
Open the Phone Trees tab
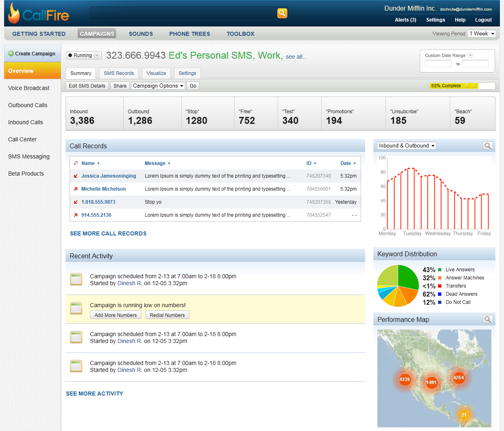[190, 34]
